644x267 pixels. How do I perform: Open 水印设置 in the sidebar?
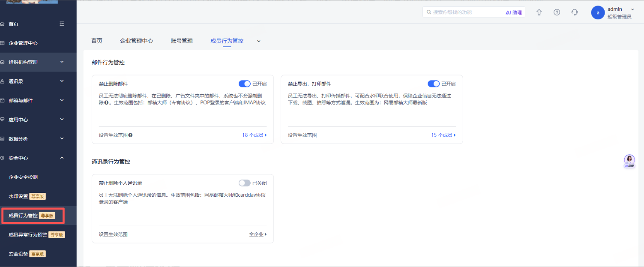18,196
